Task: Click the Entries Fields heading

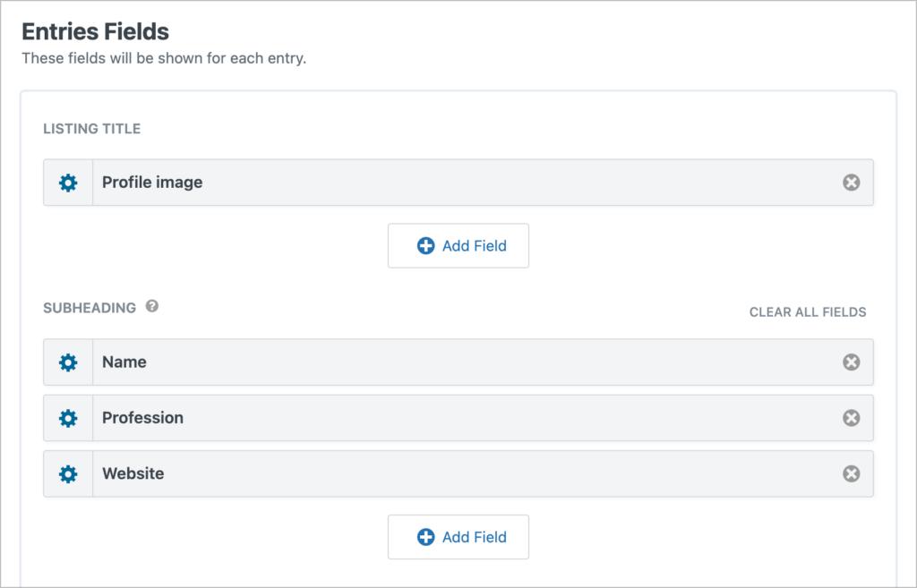Action: (x=95, y=30)
